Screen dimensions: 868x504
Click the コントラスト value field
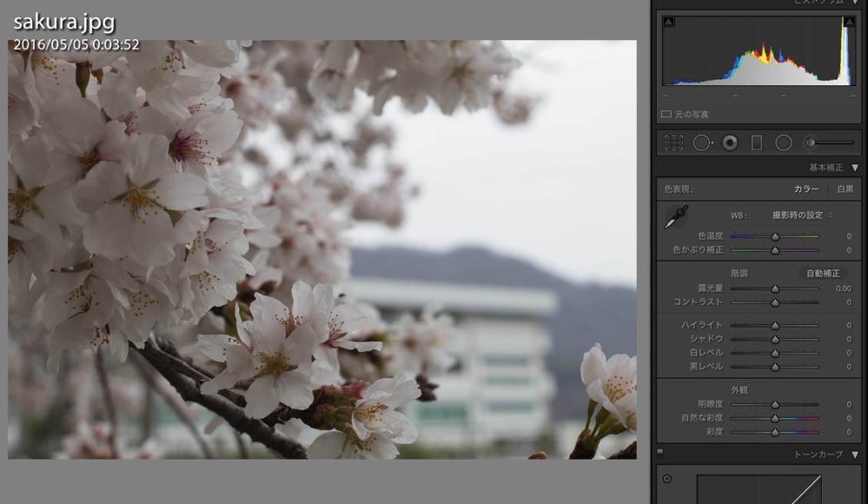coord(849,302)
